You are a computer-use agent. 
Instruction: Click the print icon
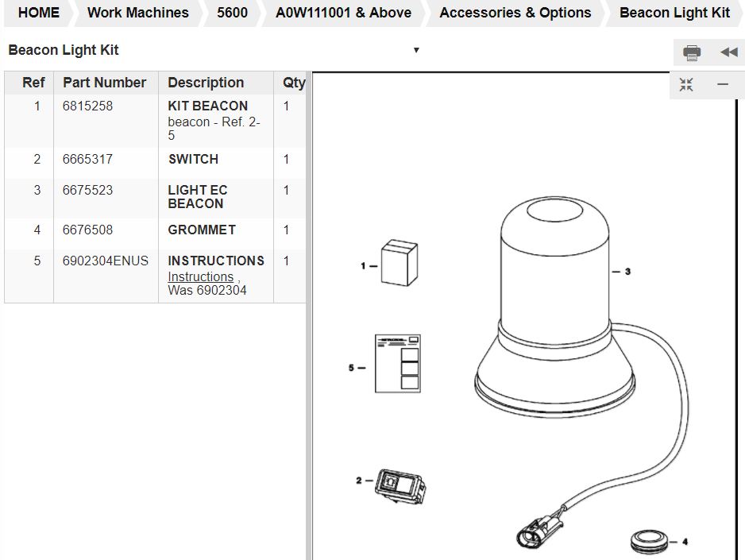(692, 52)
